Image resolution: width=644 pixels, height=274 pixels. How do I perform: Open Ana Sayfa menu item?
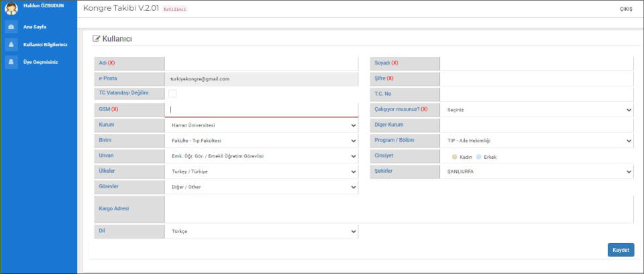pos(35,27)
